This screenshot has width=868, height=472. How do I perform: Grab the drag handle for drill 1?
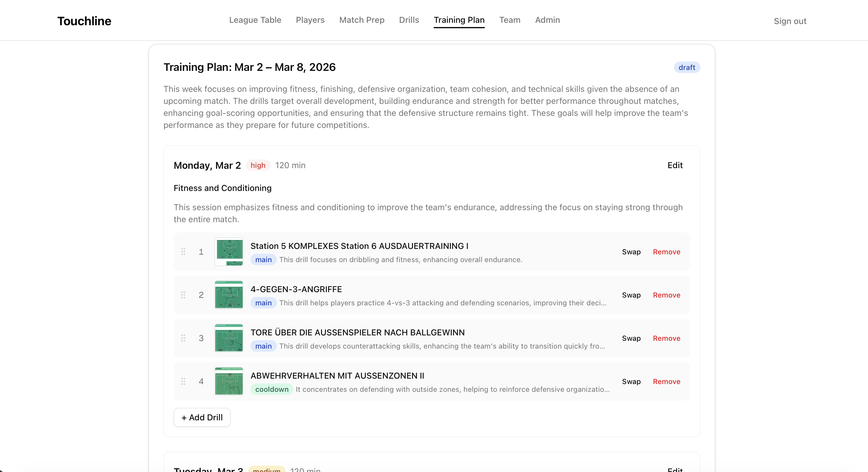click(x=183, y=252)
